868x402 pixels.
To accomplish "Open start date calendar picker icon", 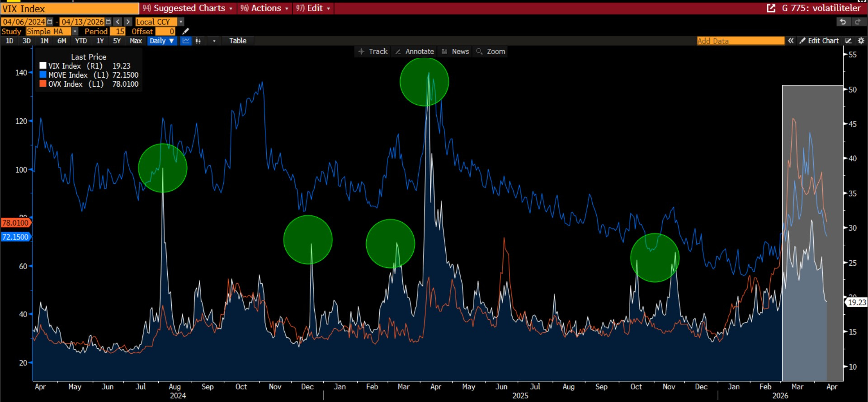I will tap(50, 22).
